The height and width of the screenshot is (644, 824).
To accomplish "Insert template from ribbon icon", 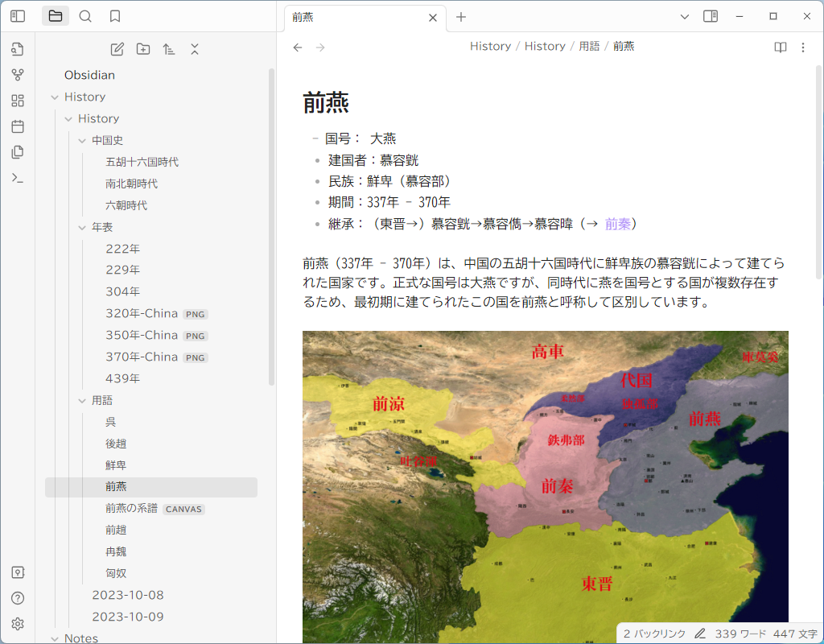I will click(18, 152).
